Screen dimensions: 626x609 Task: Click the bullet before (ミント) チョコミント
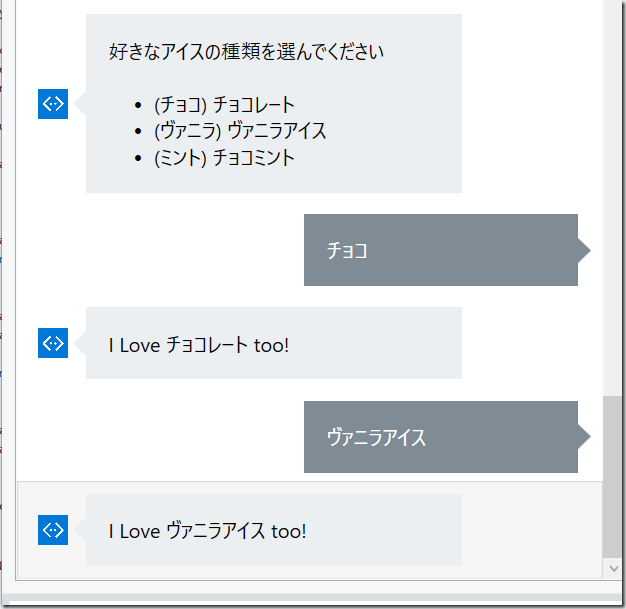[x=138, y=159]
